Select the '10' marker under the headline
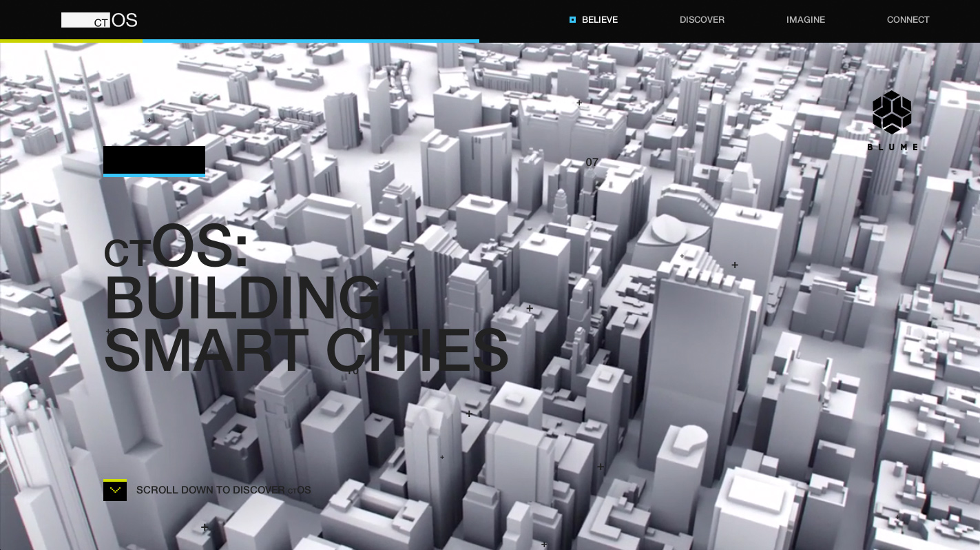Viewport: 980px width, 550px height. point(352,371)
